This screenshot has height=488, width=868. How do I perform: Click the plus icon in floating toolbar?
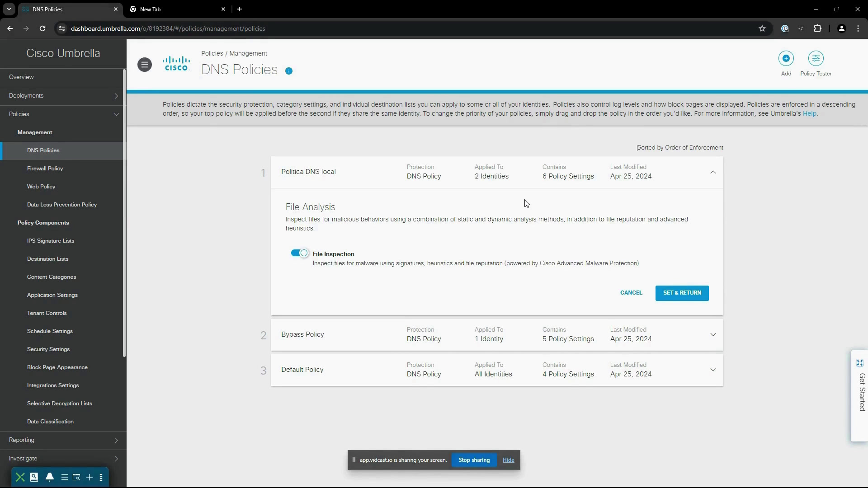click(90, 477)
